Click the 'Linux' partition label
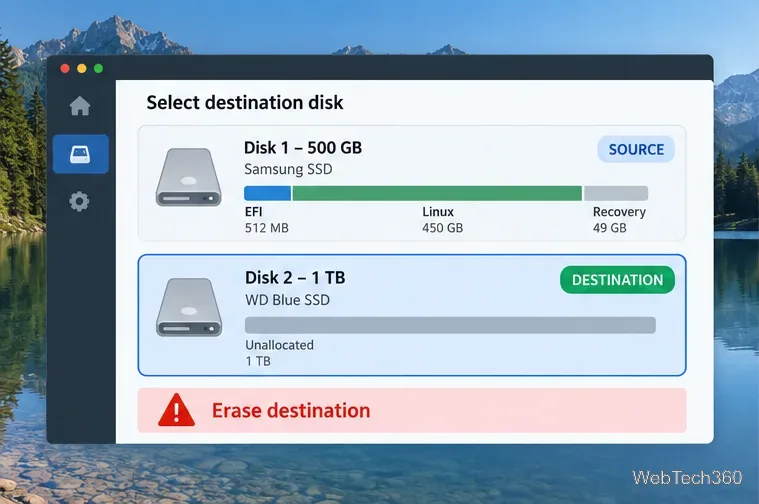The width and height of the screenshot is (759, 504). coord(438,212)
